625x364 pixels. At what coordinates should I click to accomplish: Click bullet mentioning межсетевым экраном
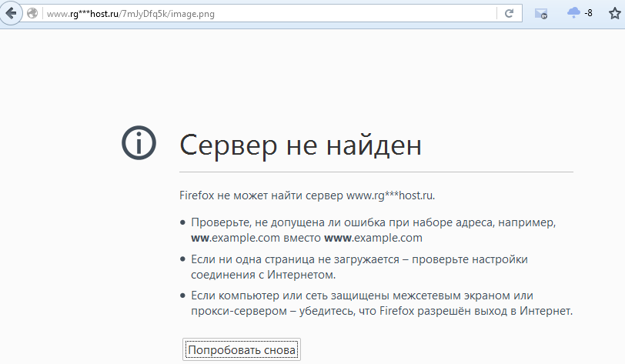tap(362, 296)
